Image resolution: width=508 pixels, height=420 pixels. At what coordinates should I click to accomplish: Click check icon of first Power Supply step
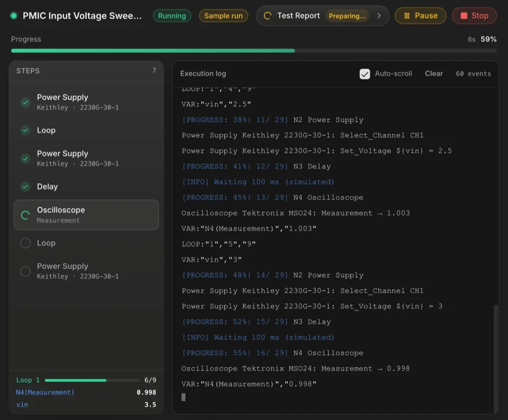point(25,102)
